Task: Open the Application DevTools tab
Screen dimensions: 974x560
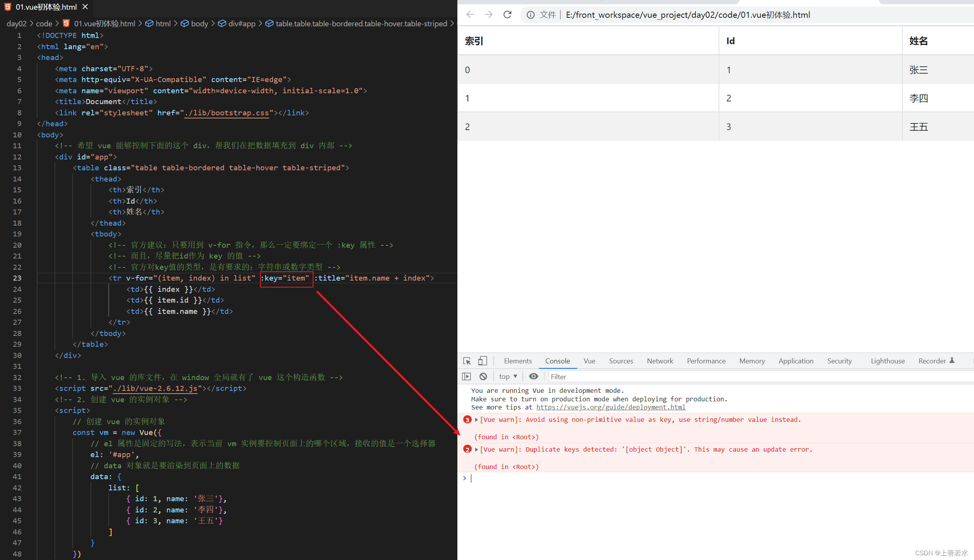Action: [x=796, y=361]
